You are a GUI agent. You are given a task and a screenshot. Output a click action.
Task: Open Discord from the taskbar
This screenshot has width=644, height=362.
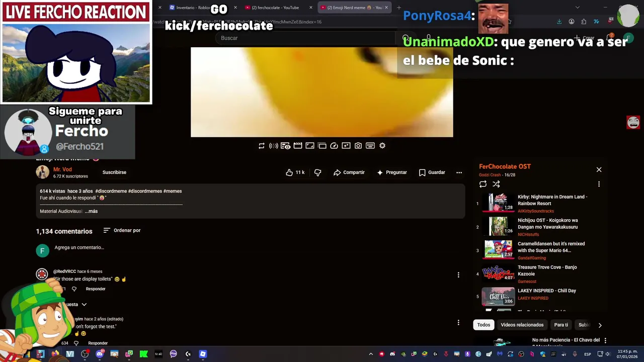(100, 354)
